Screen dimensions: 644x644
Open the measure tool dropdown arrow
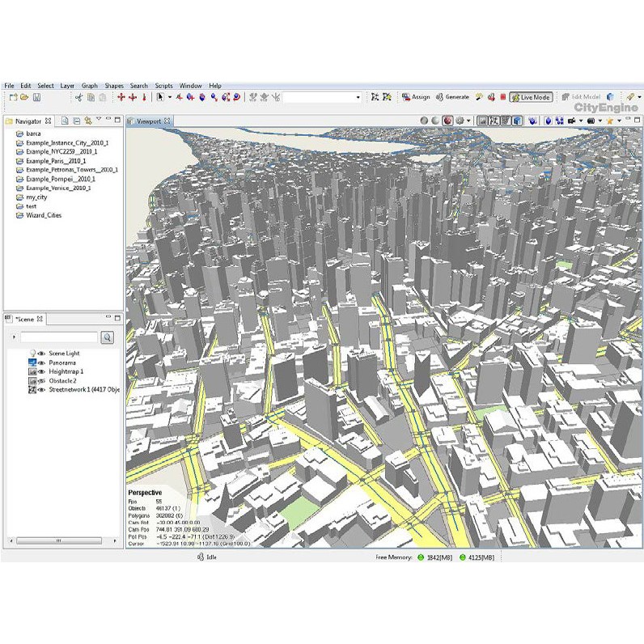(639, 97)
